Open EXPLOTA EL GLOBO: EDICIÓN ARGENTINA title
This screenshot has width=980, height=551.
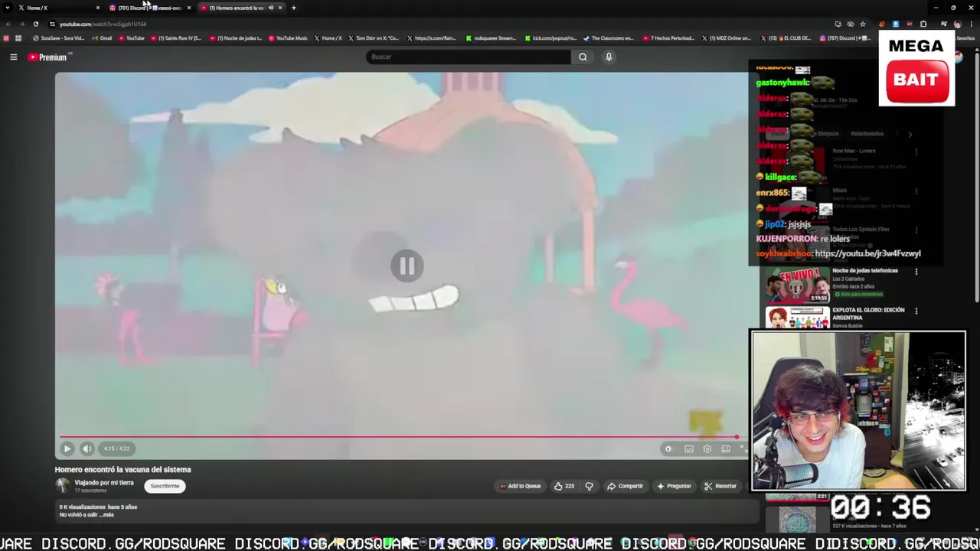[x=868, y=314]
